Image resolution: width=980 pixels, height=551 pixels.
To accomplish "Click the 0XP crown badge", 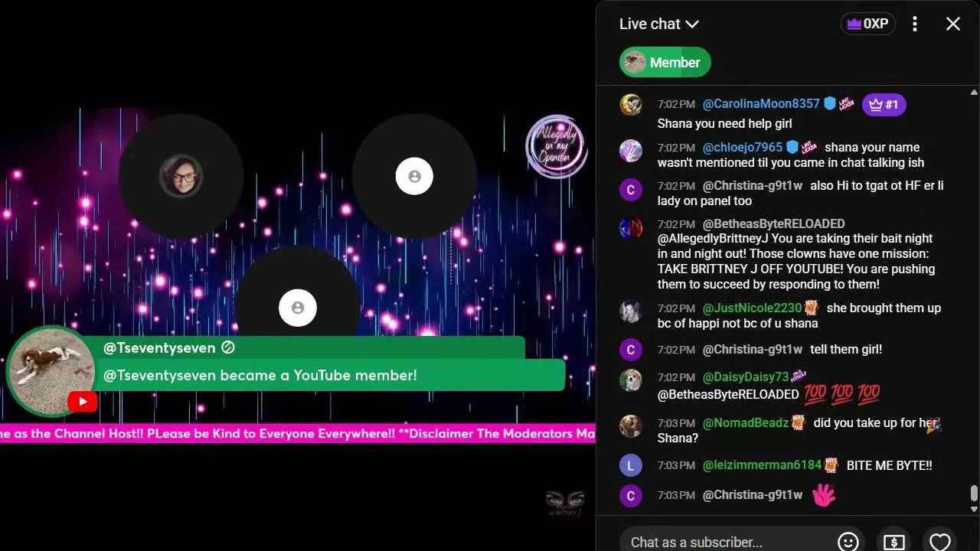I will point(868,24).
